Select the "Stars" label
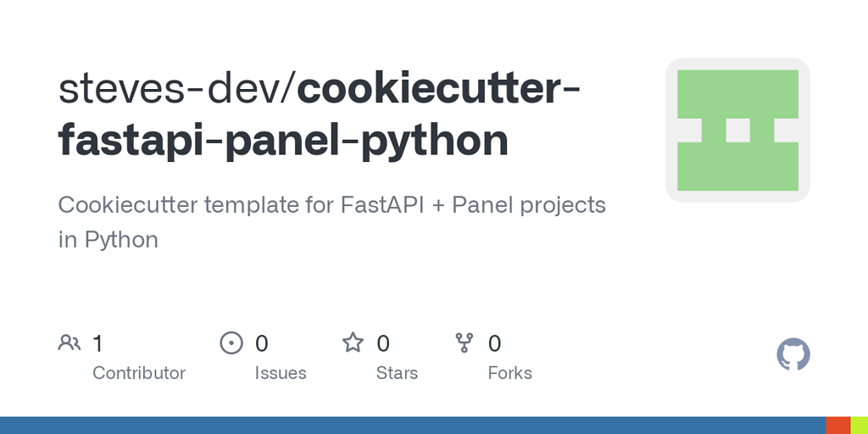Image resolution: width=868 pixels, height=434 pixels. pos(397,373)
